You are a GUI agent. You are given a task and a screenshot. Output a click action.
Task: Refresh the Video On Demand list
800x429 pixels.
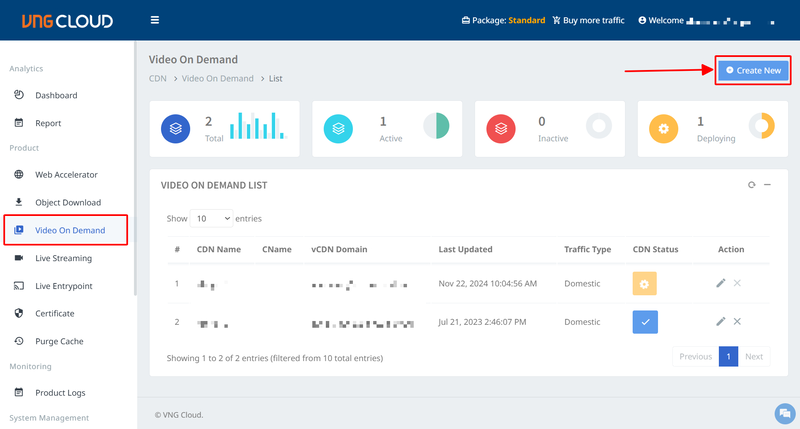pos(752,185)
